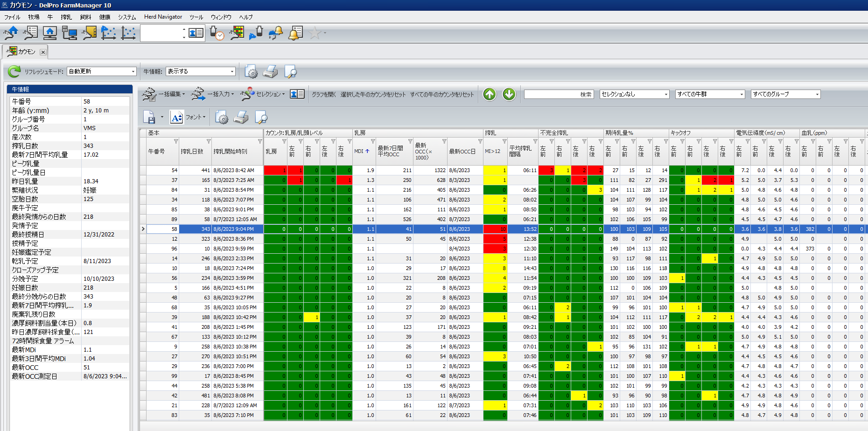Click the filter icon on 牛番号 column
Viewport: 868px width, 431px height.
click(176, 141)
